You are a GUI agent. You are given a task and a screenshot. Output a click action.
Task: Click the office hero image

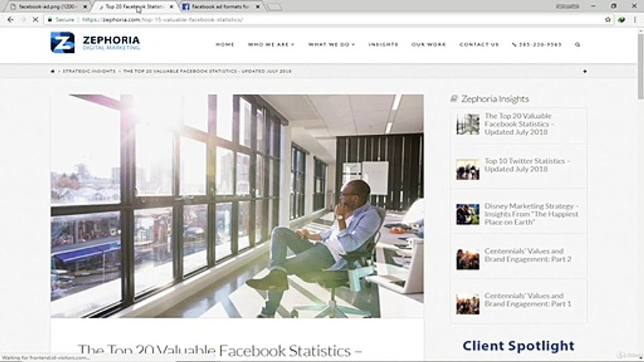pyautogui.click(x=237, y=206)
